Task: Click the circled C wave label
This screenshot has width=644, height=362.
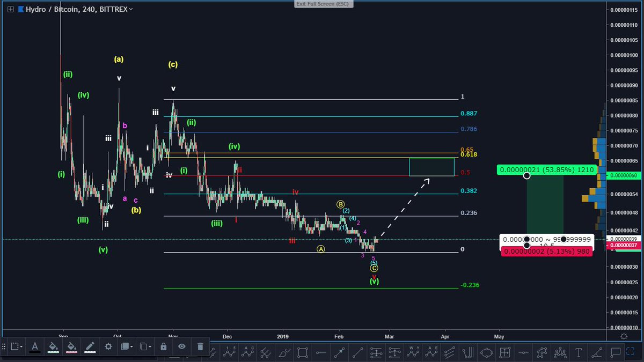Action: [x=374, y=268]
